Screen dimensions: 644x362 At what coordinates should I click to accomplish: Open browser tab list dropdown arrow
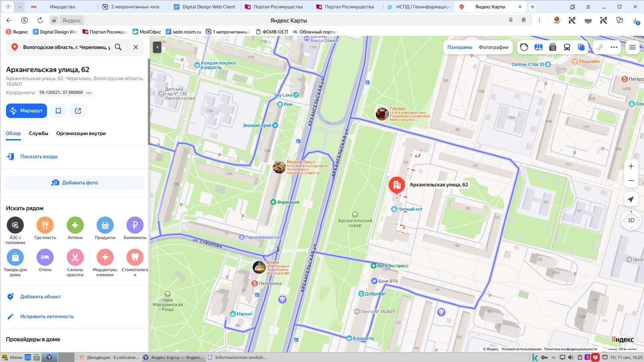click(19, 7)
